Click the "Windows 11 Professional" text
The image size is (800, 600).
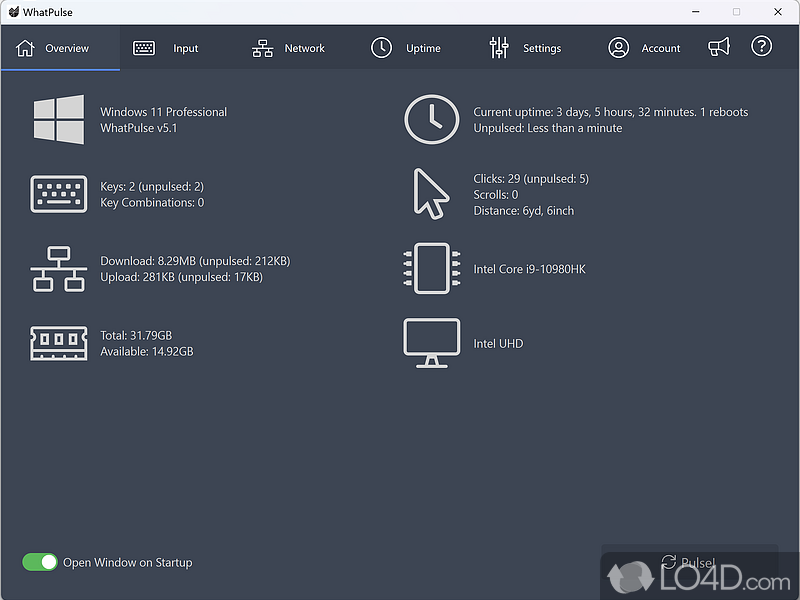163,112
